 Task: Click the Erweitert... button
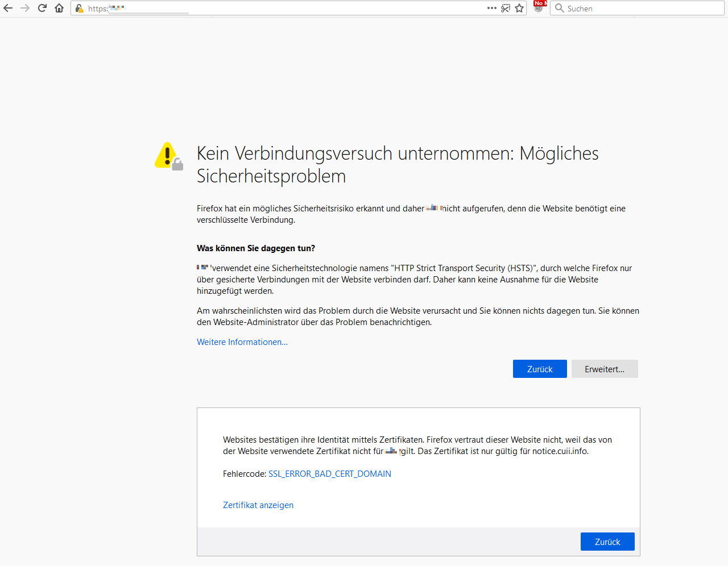coord(605,369)
